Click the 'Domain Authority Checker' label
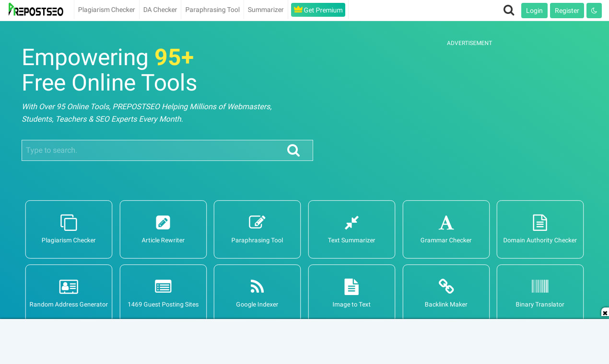This screenshot has width=609, height=364. coord(540,240)
